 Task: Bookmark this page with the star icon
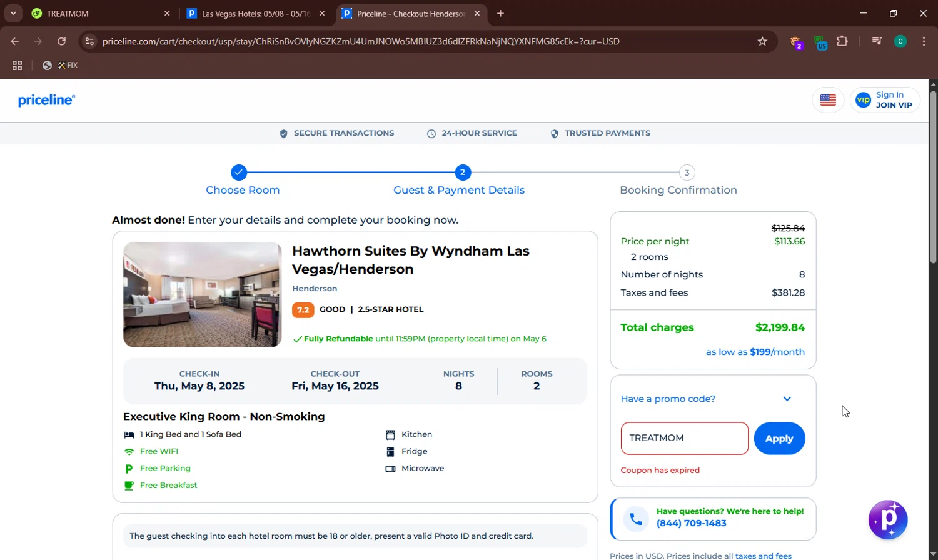(x=762, y=41)
